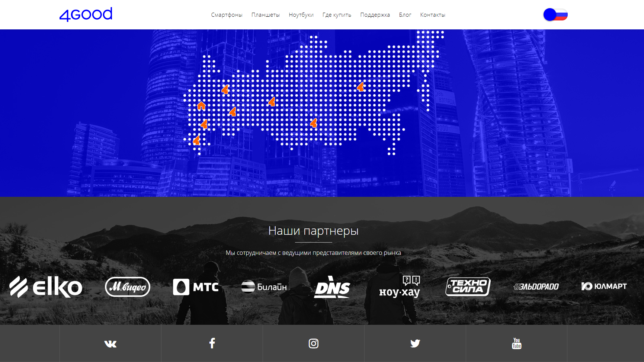Select the orange house marker on the map
The height and width of the screenshot is (362, 644).
click(201, 106)
